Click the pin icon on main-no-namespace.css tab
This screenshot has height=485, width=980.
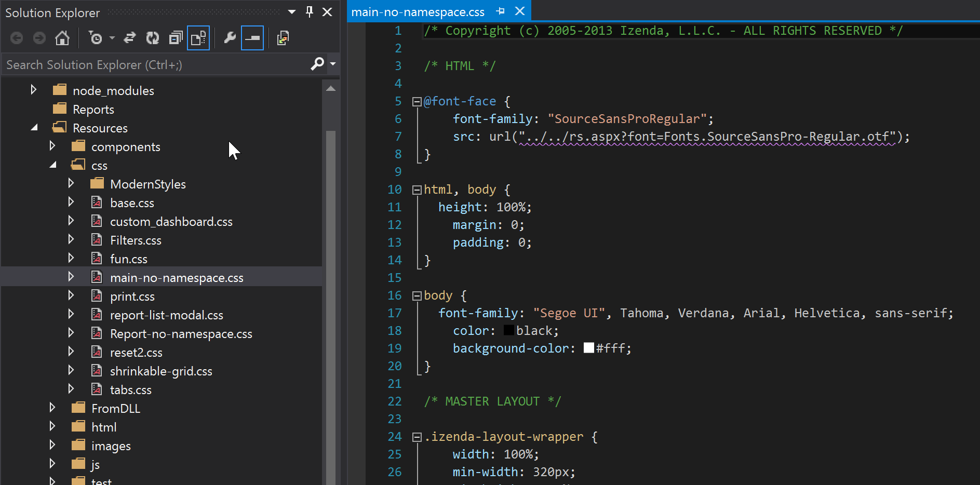(500, 11)
